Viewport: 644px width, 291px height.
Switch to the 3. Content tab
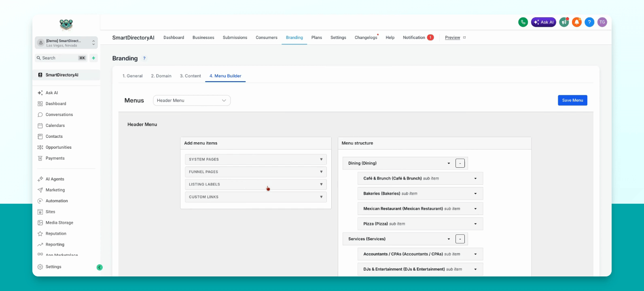(190, 76)
